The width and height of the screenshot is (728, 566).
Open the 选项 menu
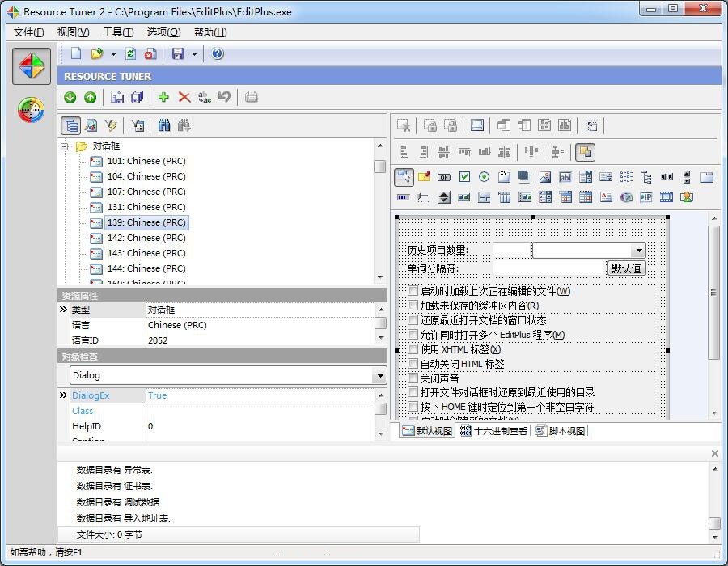[x=163, y=32]
